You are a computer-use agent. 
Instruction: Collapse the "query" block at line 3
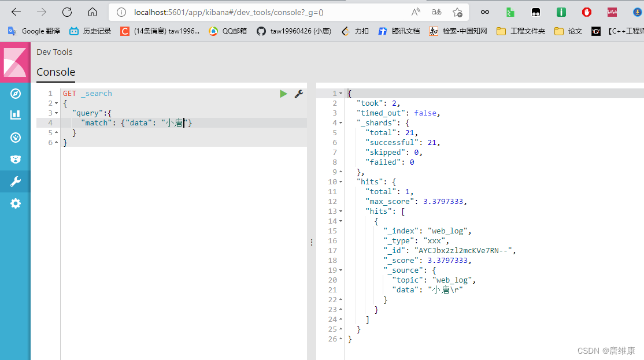click(57, 113)
